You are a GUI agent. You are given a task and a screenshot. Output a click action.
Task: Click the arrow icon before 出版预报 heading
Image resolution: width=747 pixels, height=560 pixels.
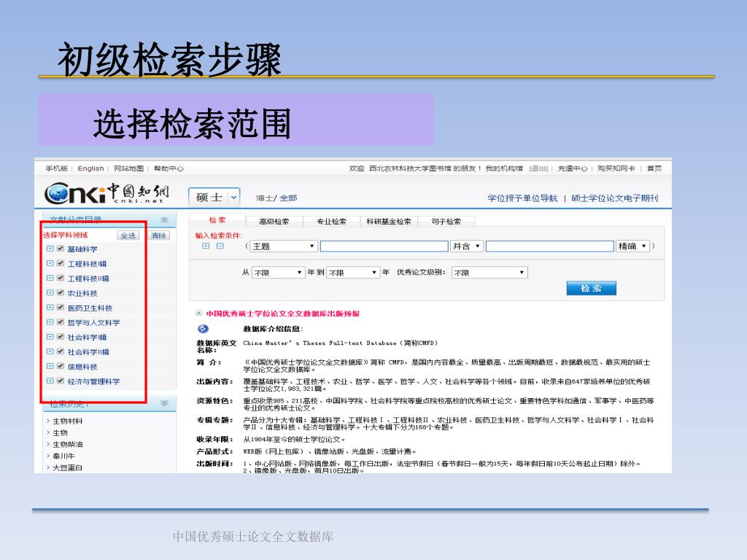pyautogui.click(x=198, y=313)
